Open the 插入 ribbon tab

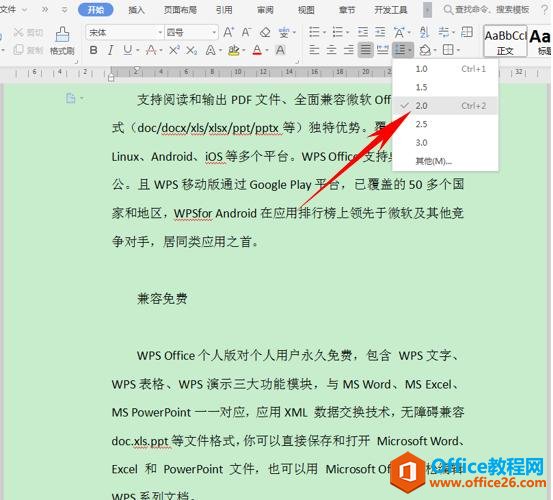[x=136, y=10]
